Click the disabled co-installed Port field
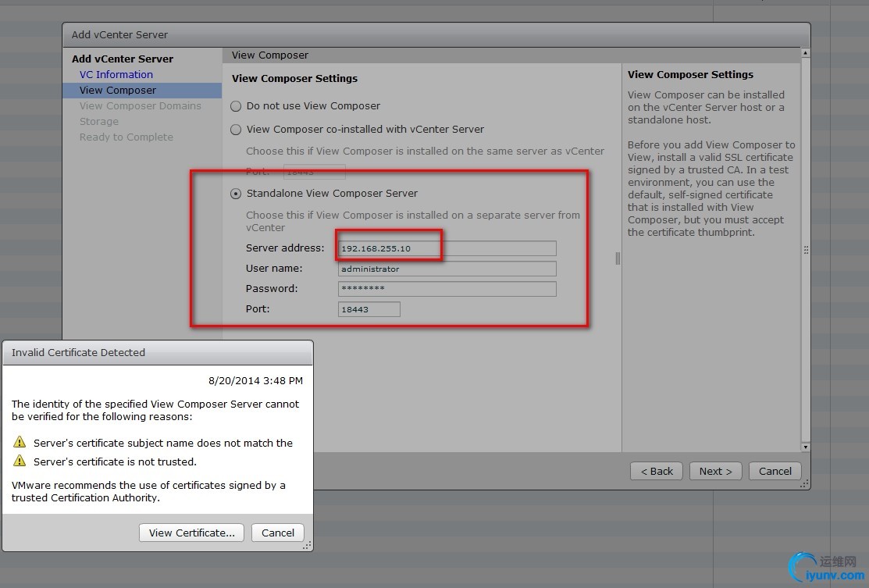Screen dimensions: 869x588 314,172
